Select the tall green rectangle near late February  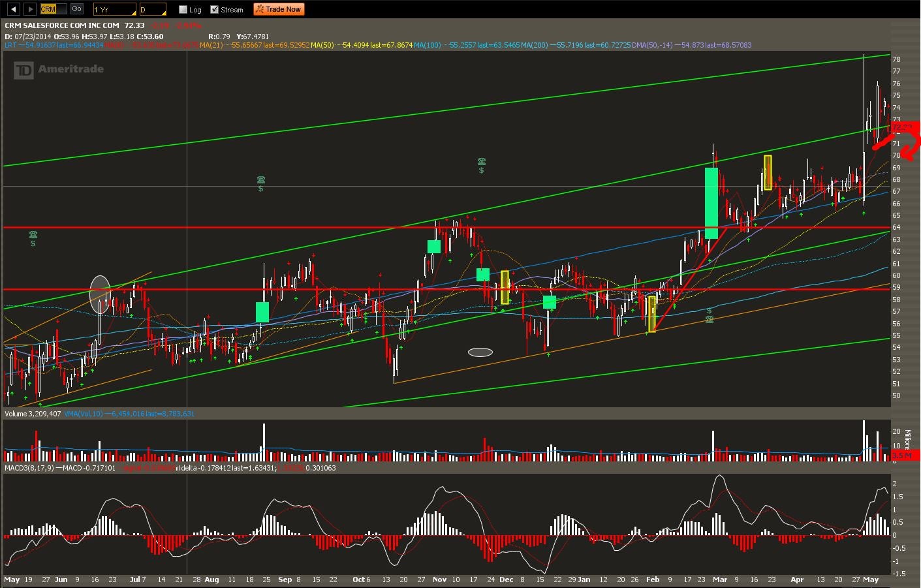click(711, 203)
